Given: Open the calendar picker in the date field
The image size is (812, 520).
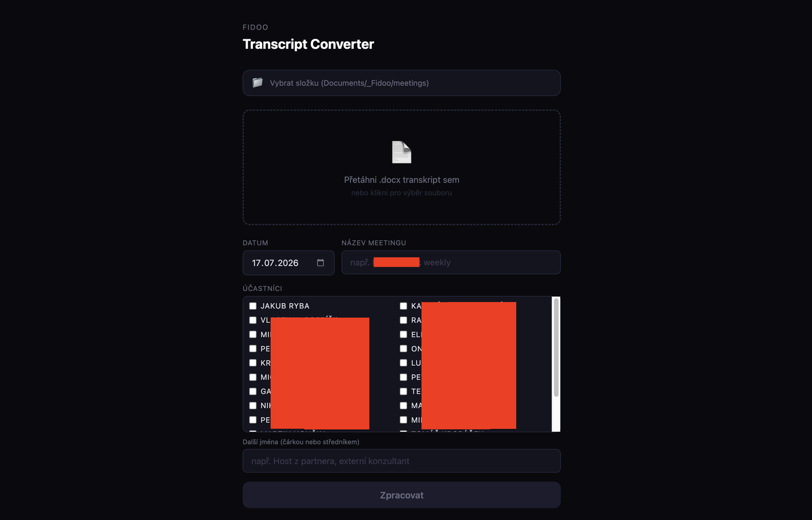Looking at the screenshot, I should (x=320, y=263).
